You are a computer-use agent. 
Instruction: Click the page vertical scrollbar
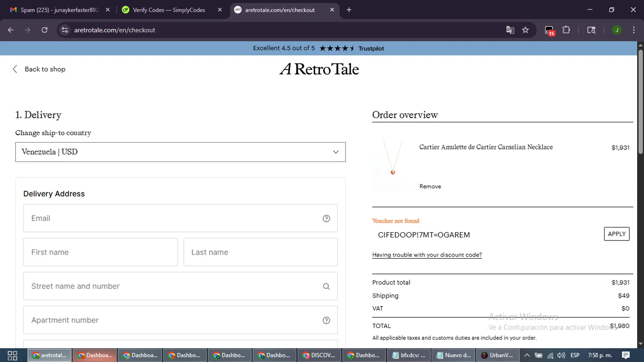[x=640, y=102]
